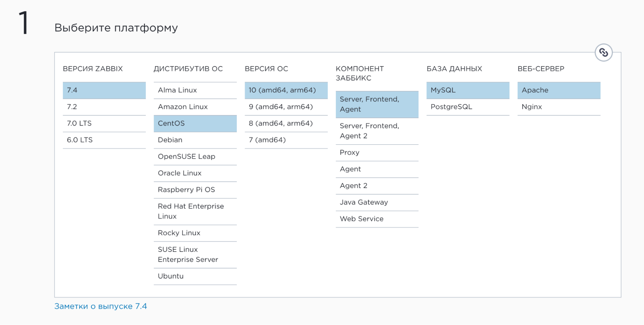
Task: Select Server, Frontend, Agent component
Action: click(x=377, y=104)
